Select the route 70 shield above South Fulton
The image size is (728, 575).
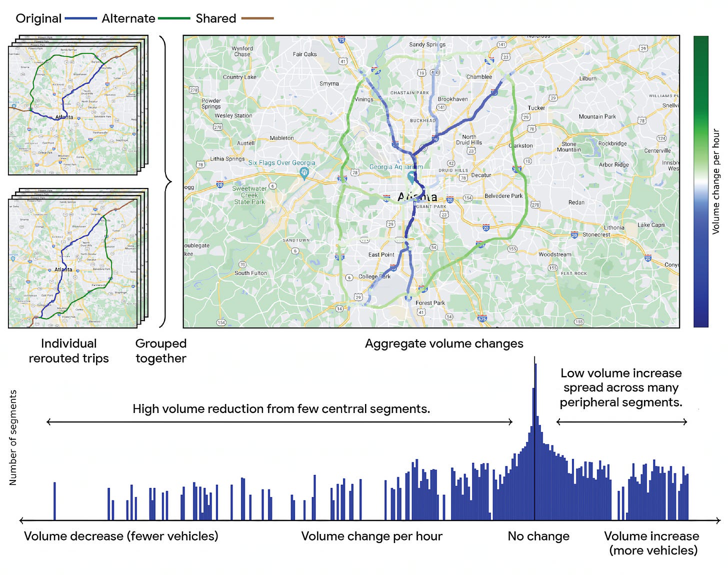tap(242, 264)
